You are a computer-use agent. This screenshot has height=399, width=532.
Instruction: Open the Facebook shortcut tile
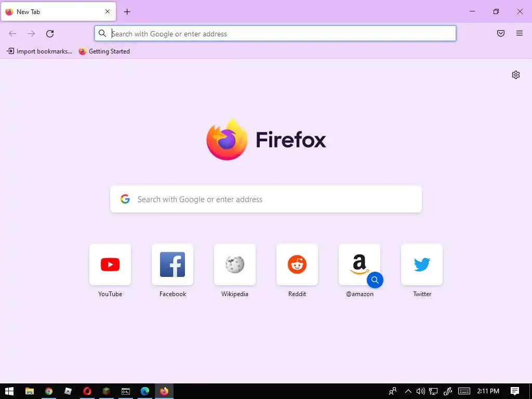(172, 264)
